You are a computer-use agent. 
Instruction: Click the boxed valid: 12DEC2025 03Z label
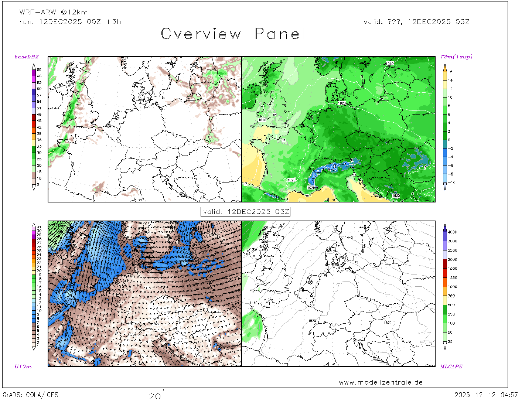pyautogui.click(x=246, y=212)
